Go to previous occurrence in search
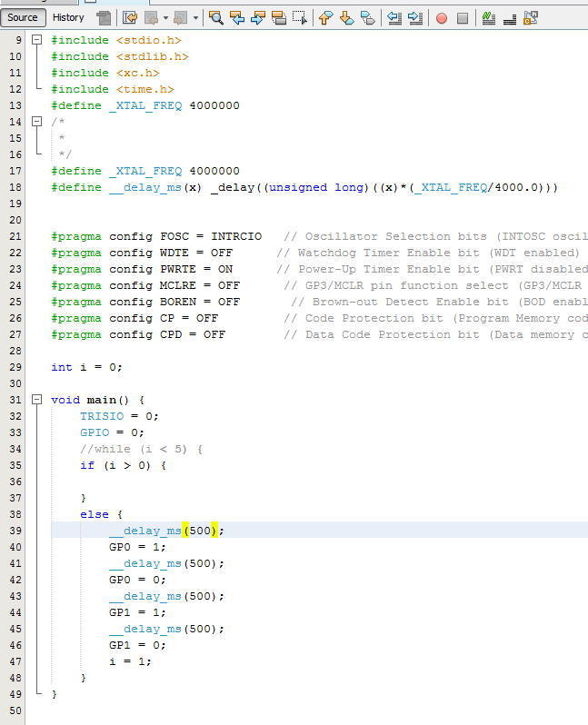This screenshot has width=588, height=725. coord(237,17)
